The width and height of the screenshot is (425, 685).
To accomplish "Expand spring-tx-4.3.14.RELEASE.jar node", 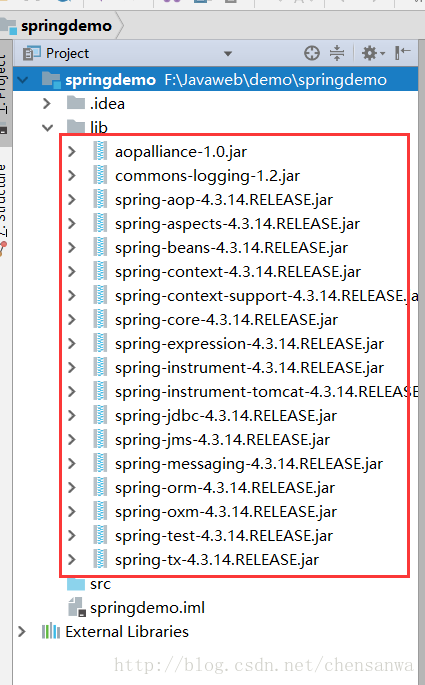I will pos(72,560).
